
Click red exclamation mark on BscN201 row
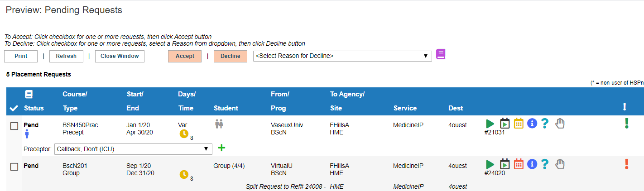coord(627,164)
